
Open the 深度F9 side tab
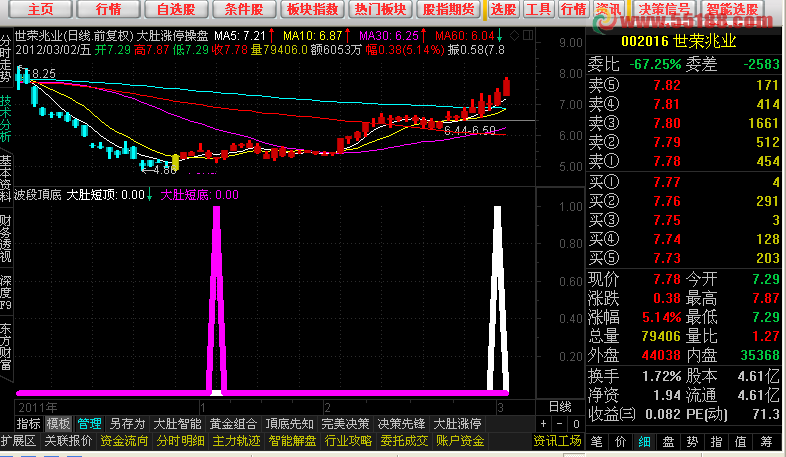(6, 293)
